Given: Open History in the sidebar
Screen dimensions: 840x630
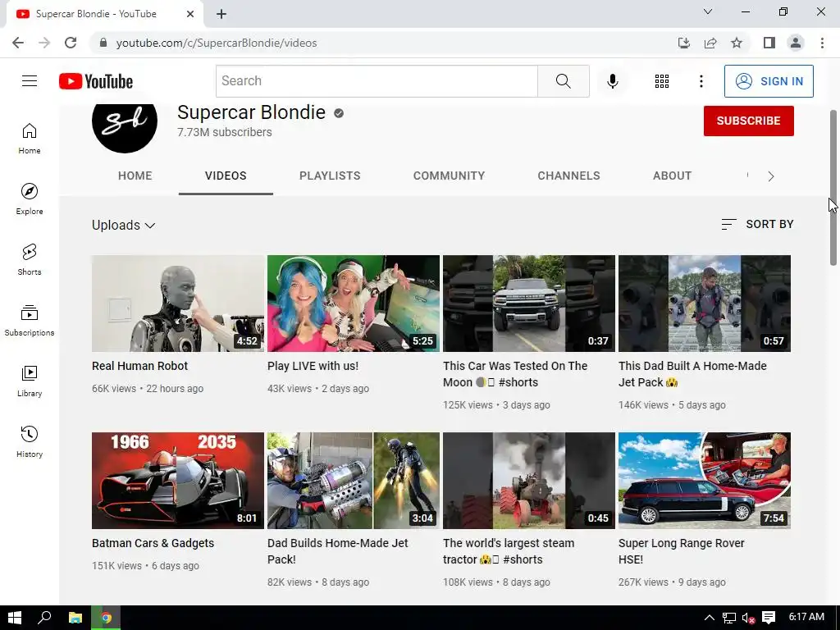Looking at the screenshot, I should [x=30, y=441].
